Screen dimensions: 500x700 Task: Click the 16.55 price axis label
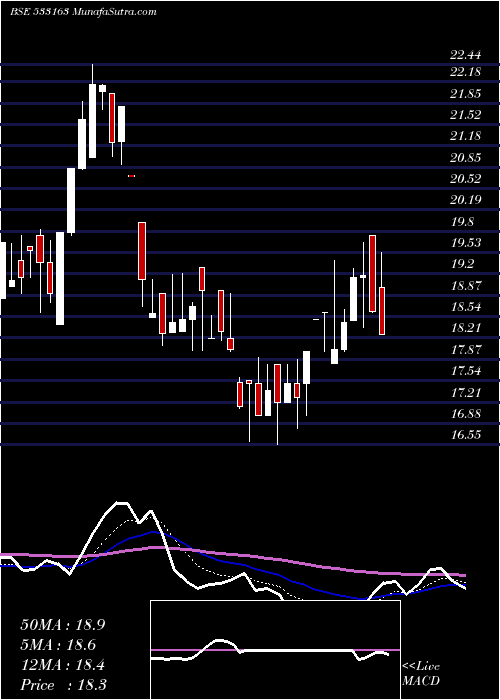pos(466,435)
